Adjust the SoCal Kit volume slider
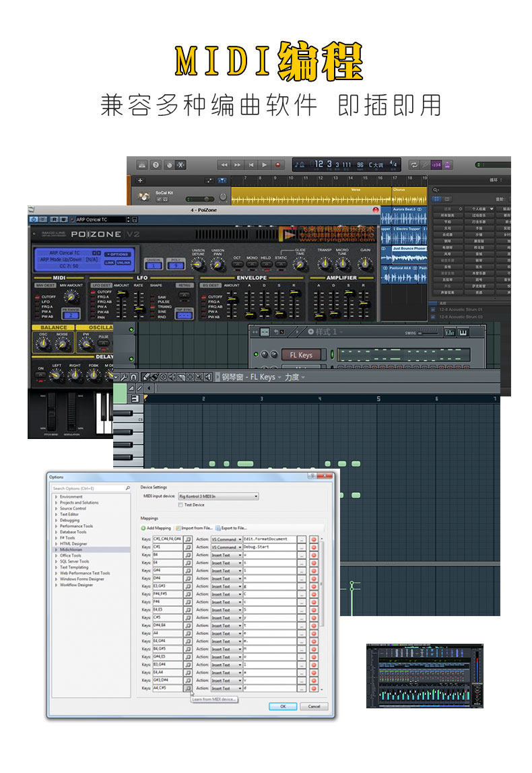The width and height of the screenshot is (532, 773). (x=200, y=199)
